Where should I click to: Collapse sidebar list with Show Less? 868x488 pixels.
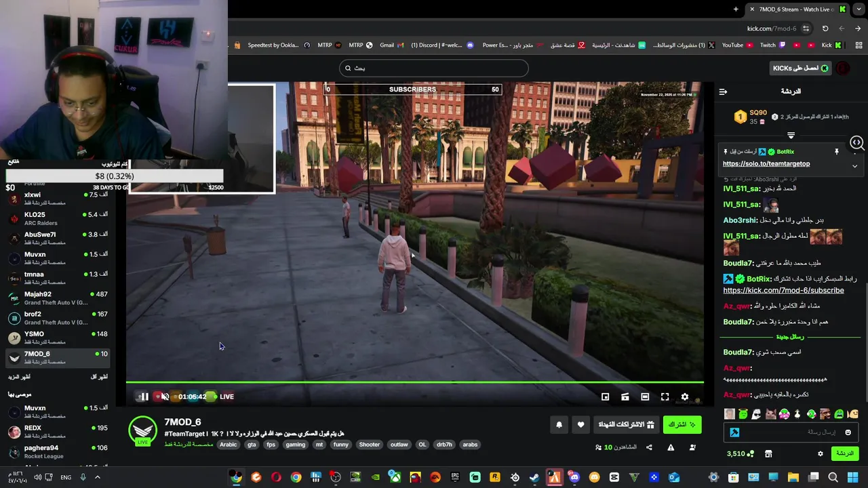(x=98, y=377)
